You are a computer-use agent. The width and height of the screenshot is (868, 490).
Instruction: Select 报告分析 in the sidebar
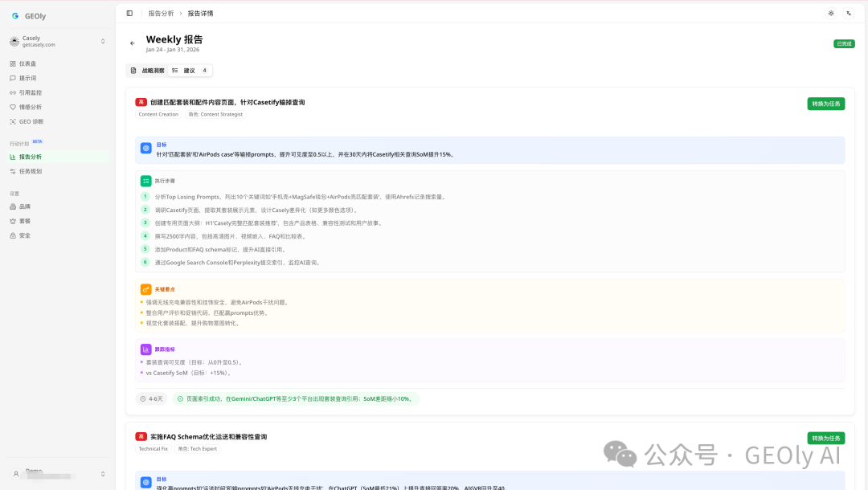tap(58, 157)
